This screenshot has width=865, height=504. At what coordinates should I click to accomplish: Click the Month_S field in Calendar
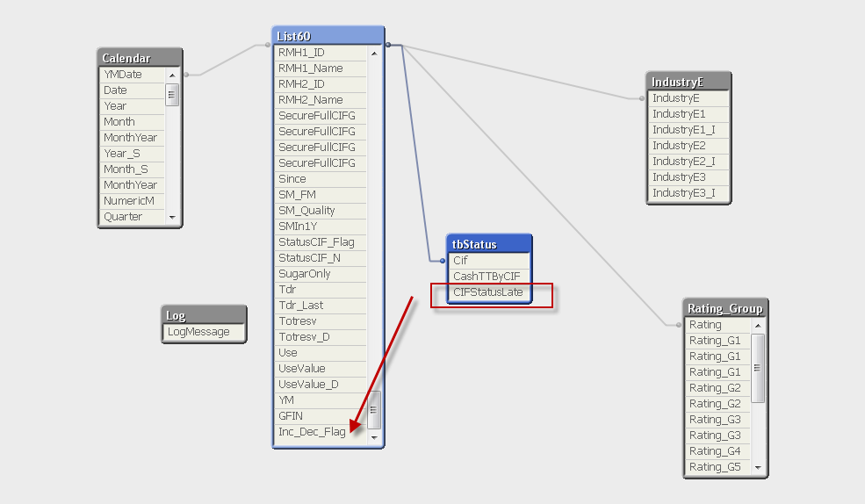(133, 169)
